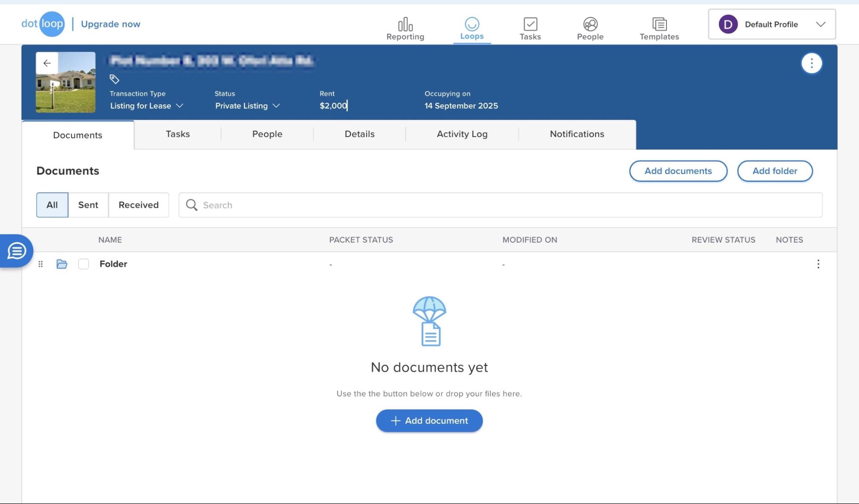The height and width of the screenshot is (504, 859).
Task: Open the Reporting section
Action: (x=404, y=27)
